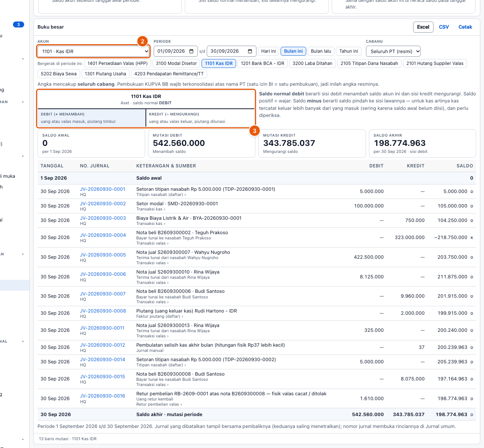Export ledger as CSV

click(x=444, y=27)
